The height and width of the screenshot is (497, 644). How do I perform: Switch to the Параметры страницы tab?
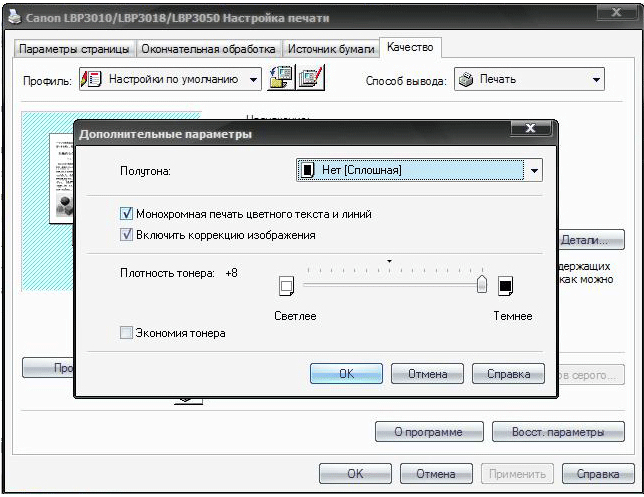[75, 48]
